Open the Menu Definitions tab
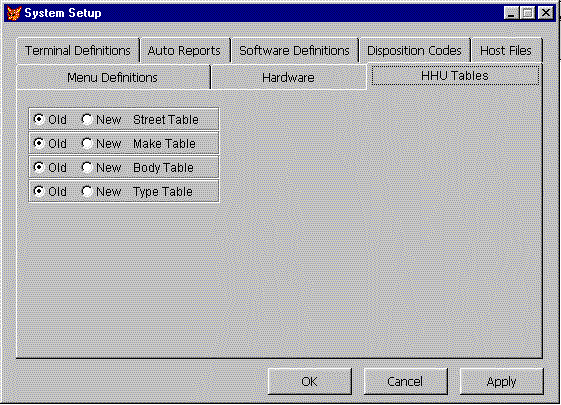 coord(113,77)
